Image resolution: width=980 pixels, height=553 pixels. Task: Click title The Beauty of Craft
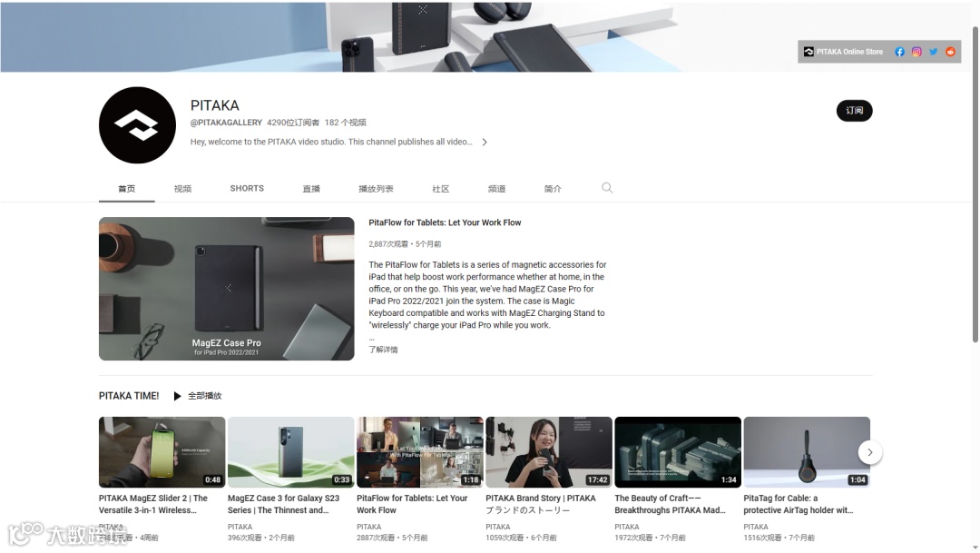(x=670, y=504)
